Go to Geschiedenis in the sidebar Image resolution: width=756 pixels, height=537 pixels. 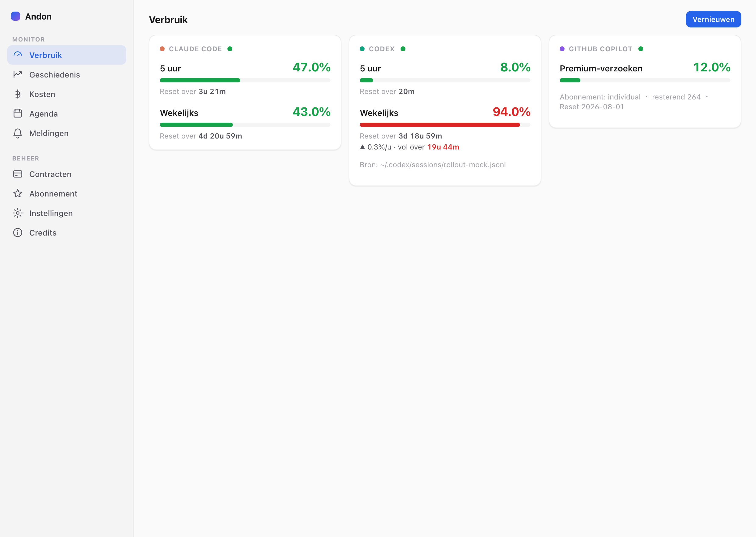67,74
